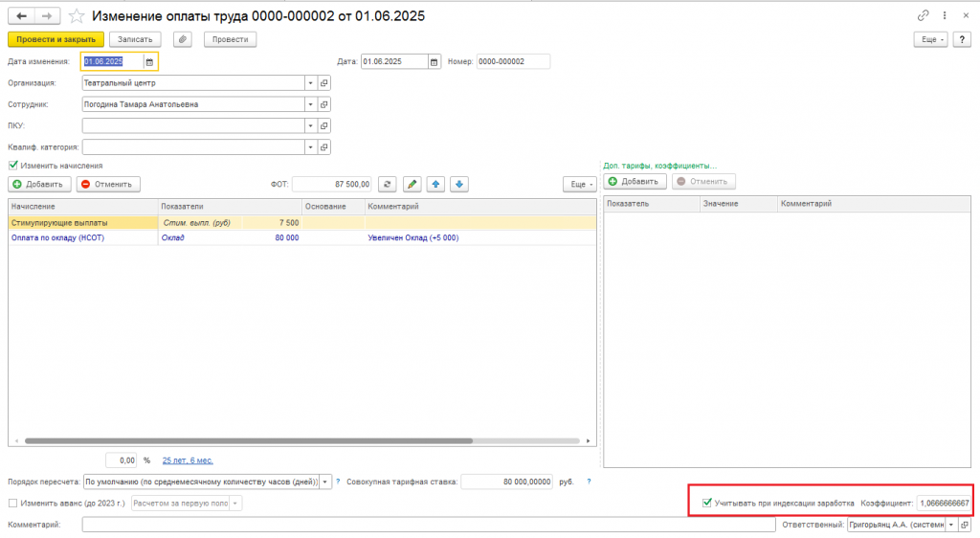Add document to favorites with star icon

77,16
